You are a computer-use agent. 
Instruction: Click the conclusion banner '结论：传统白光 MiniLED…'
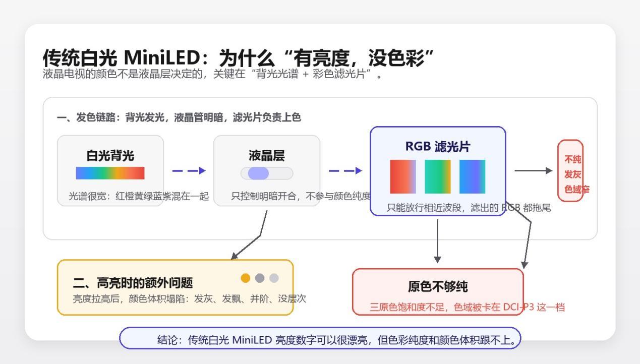point(320,338)
